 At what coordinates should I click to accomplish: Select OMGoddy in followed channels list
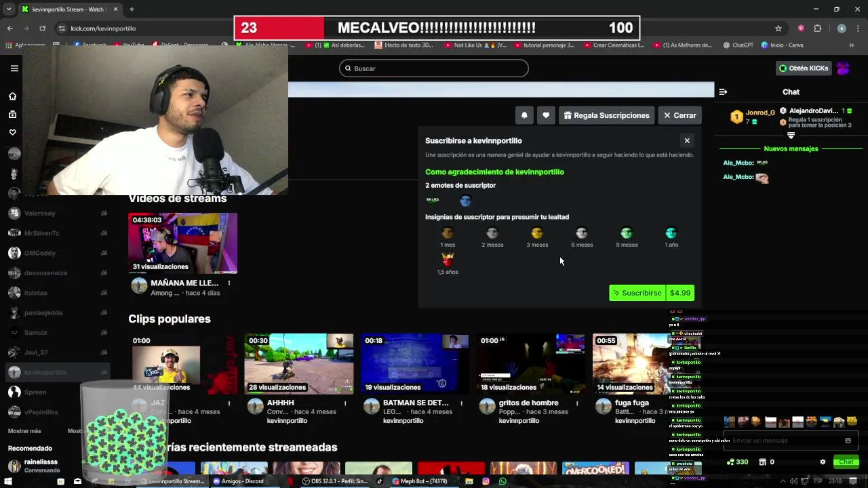58,253
